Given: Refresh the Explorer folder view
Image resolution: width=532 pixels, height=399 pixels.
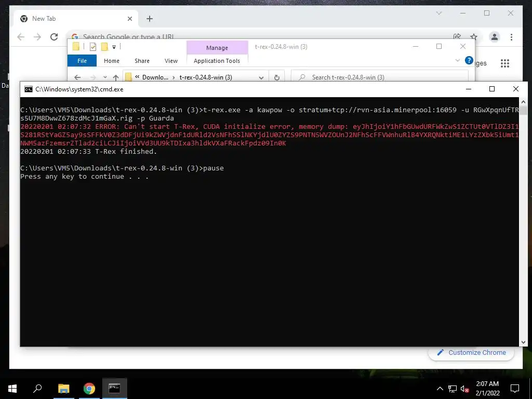Looking at the screenshot, I should click(x=277, y=77).
